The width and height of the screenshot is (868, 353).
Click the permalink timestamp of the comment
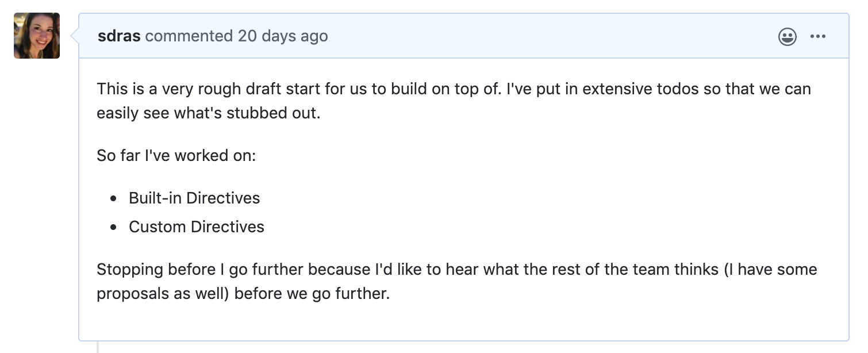[283, 36]
